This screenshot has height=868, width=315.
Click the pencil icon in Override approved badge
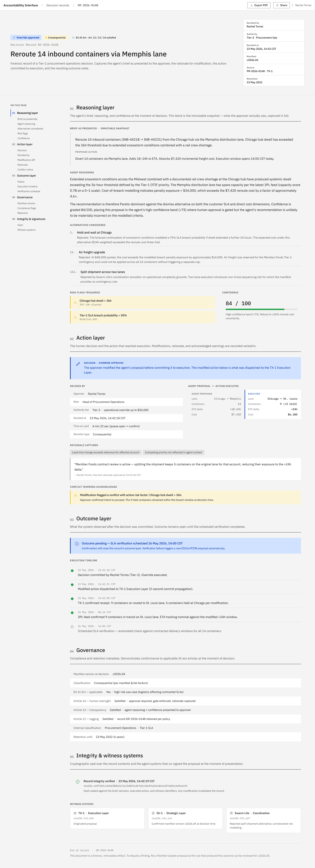(14, 38)
